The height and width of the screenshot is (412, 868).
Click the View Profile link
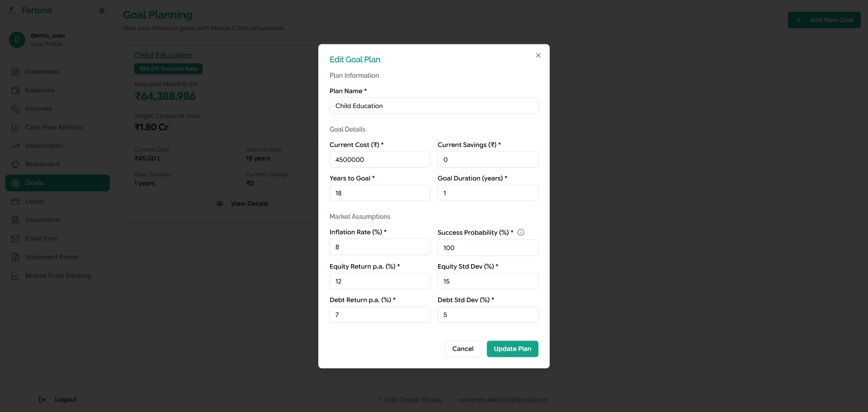click(46, 44)
